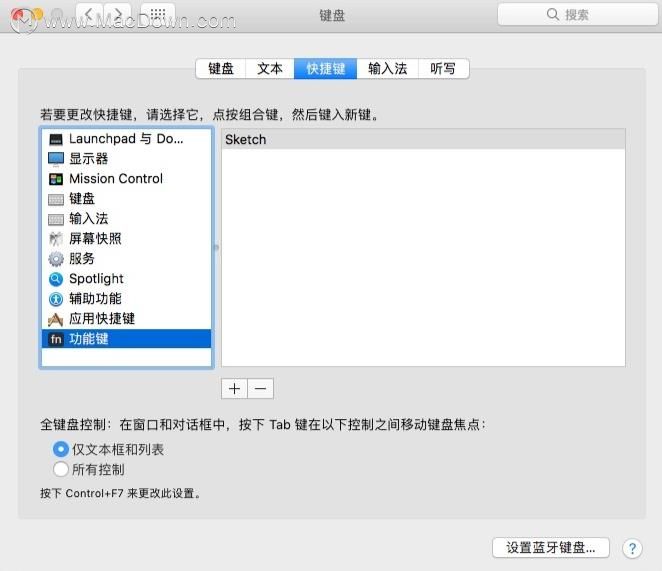Go back with the left arrow button

point(89,14)
